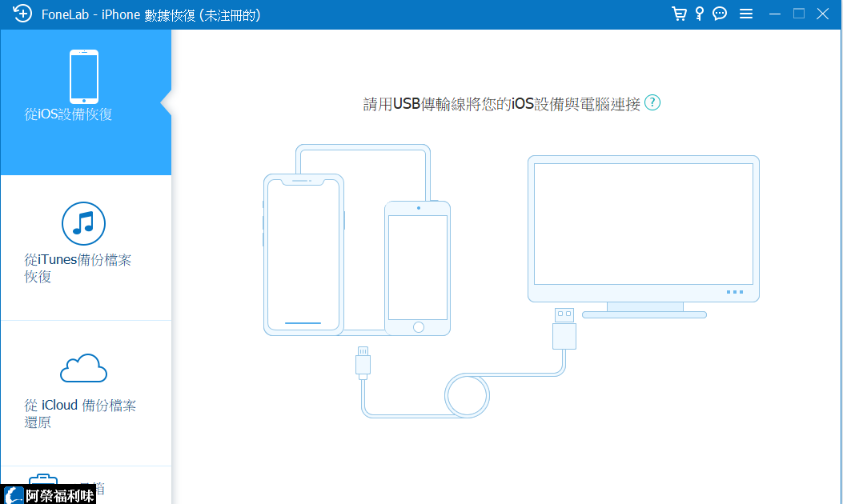Image resolution: width=843 pixels, height=504 pixels.
Task: Click the FoneLab logo in the title bar
Action: coord(22,14)
